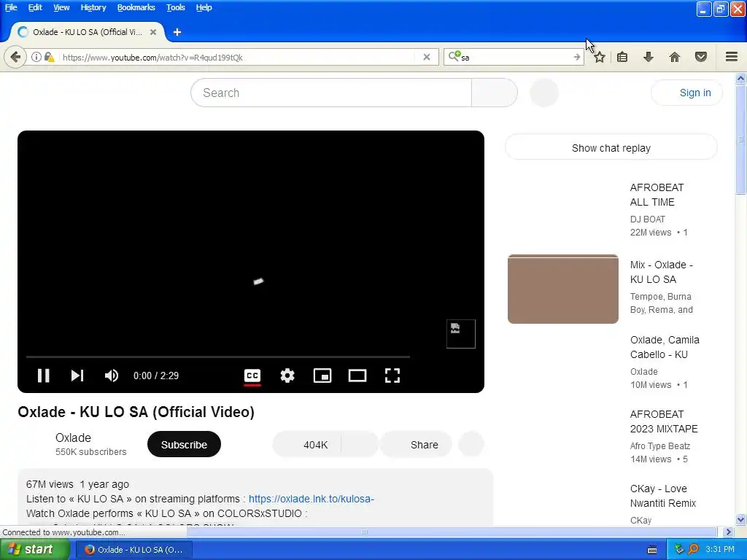Submit browser search arrow
Screen dimensions: 747x560
(577, 57)
